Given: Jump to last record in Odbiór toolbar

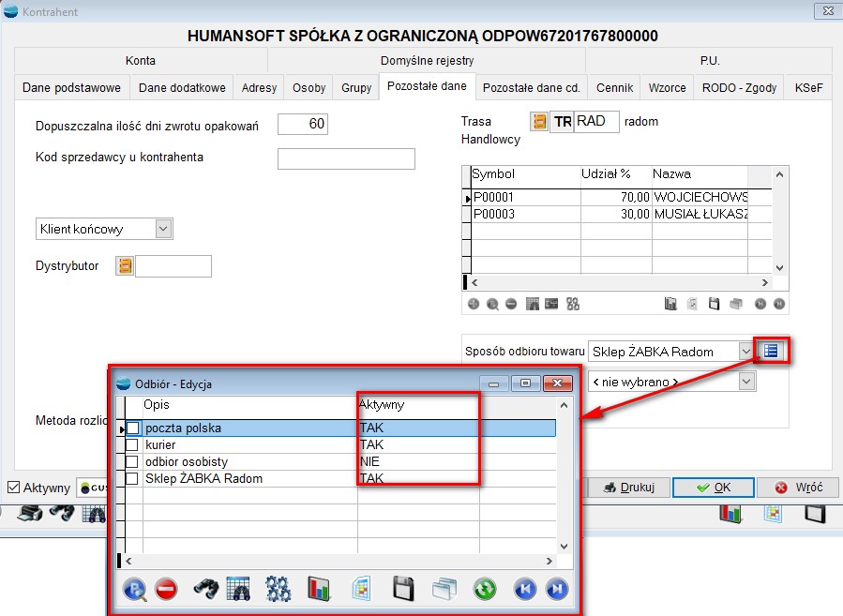Looking at the screenshot, I should [557, 589].
